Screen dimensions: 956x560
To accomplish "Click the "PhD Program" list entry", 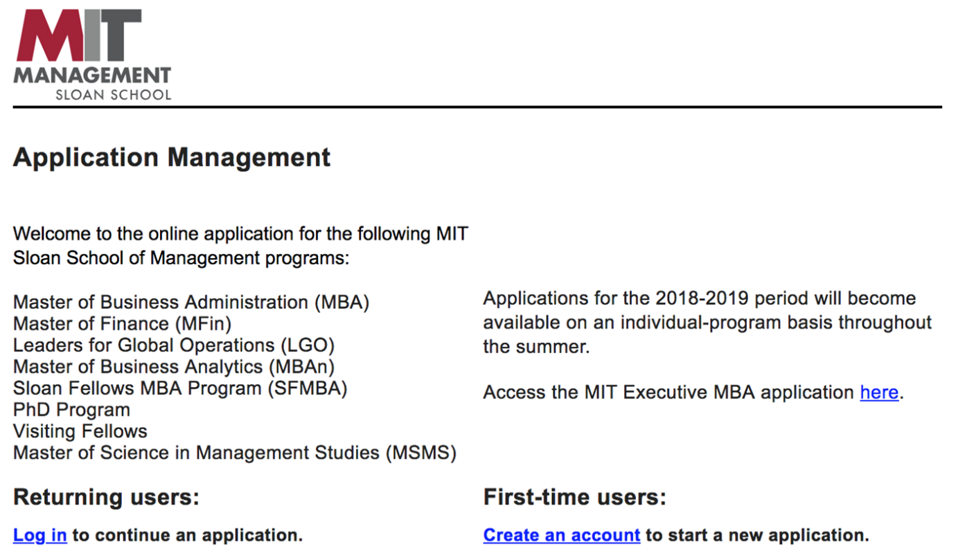I will 71,410.
